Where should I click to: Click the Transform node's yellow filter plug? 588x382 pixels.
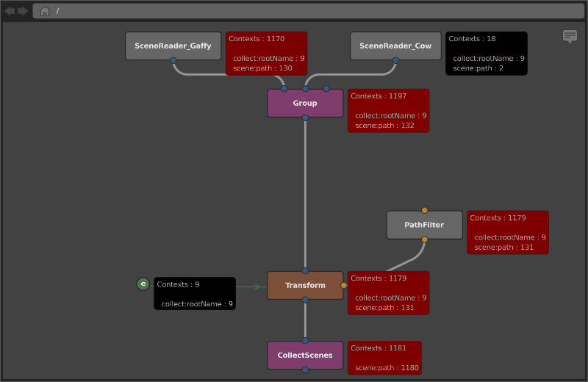click(x=343, y=285)
